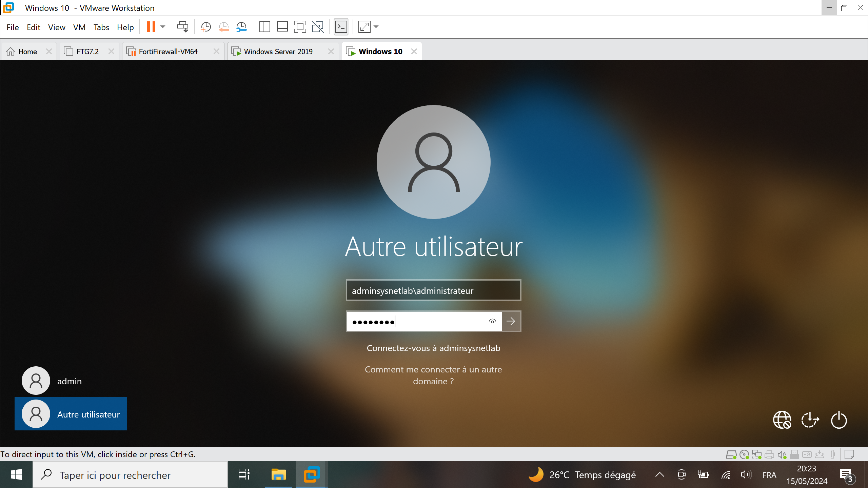Open the weather widget showing 26°C
Image resolution: width=868 pixels, height=488 pixels.
pyautogui.click(x=582, y=475)
